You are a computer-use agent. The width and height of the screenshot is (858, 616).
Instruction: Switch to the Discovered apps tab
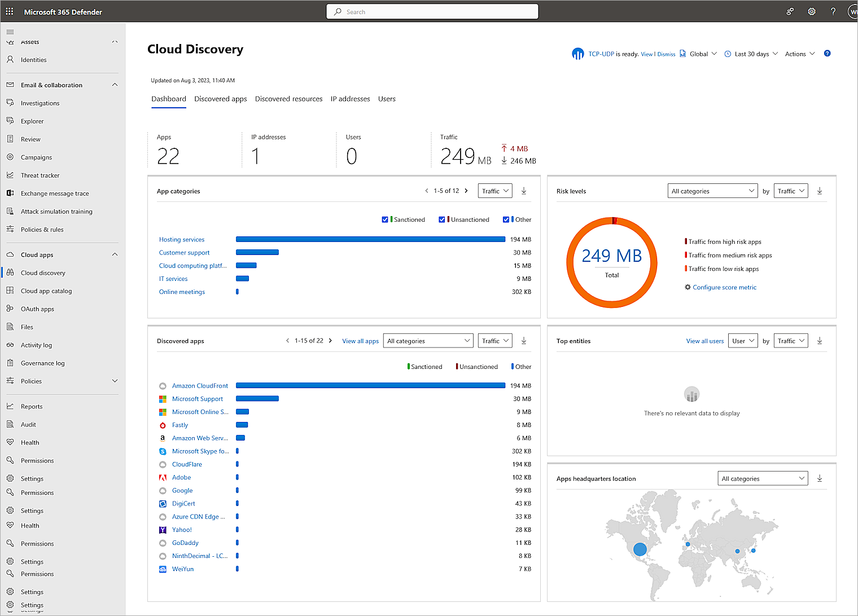pos(220,99)
